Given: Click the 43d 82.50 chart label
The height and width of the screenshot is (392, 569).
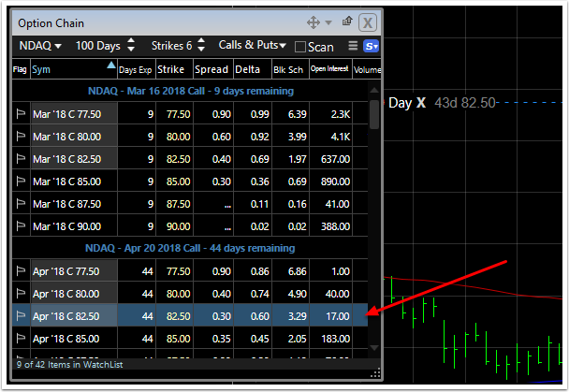Looking at the screenshot, I should click(x=465, y=103).
